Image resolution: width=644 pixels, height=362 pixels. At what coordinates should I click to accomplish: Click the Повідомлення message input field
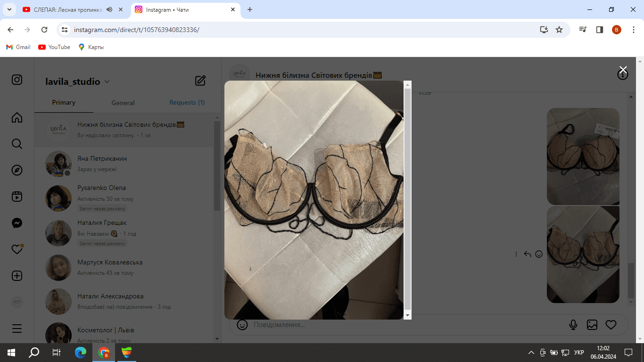405,325
